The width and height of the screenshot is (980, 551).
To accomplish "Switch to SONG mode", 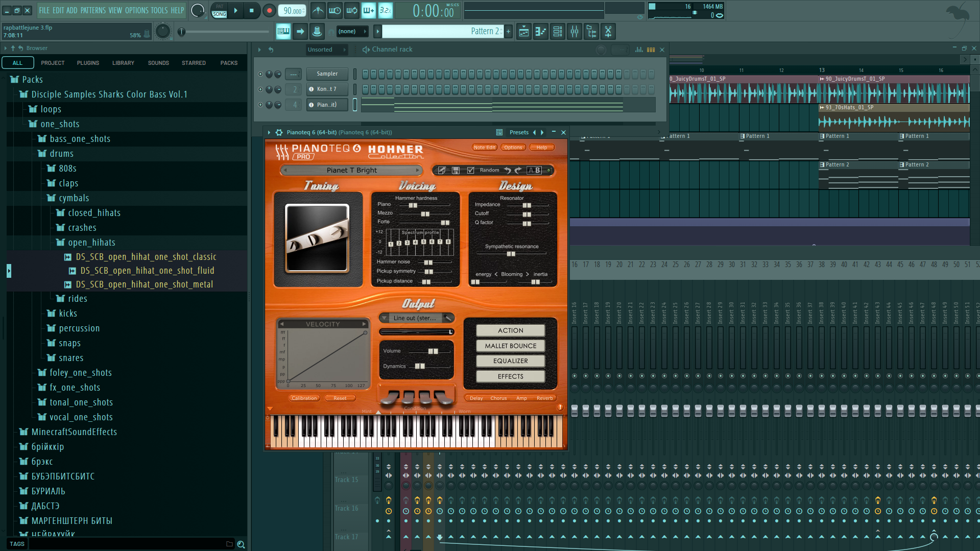I will coord(219,14).
